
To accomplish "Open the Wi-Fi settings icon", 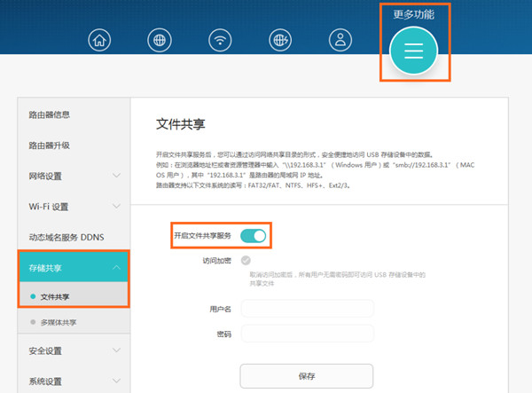I will click(220, 40).
